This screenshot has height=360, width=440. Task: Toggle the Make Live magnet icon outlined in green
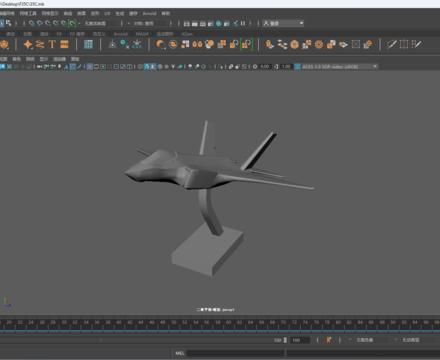[72, 23]
